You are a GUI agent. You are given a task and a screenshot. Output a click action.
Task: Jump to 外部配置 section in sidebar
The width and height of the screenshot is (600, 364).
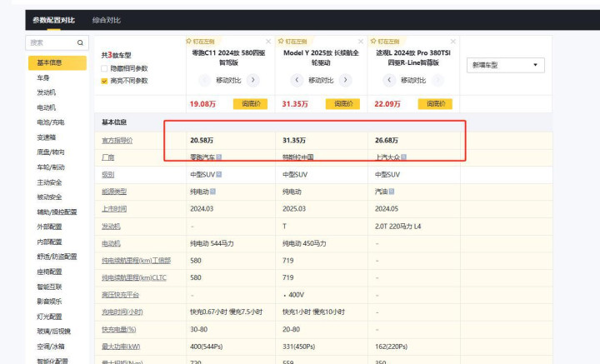pyautogui.click(x=49, y=227)
